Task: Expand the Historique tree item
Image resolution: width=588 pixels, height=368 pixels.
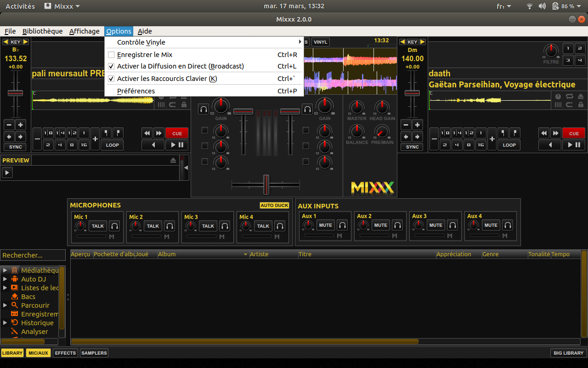Action: (5, 323)
